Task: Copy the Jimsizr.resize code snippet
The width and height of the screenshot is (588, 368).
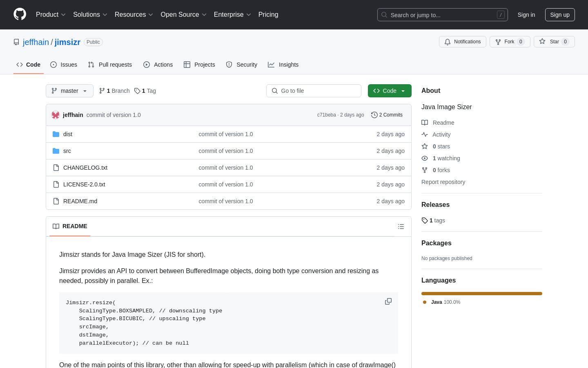Action: (388, 301)
